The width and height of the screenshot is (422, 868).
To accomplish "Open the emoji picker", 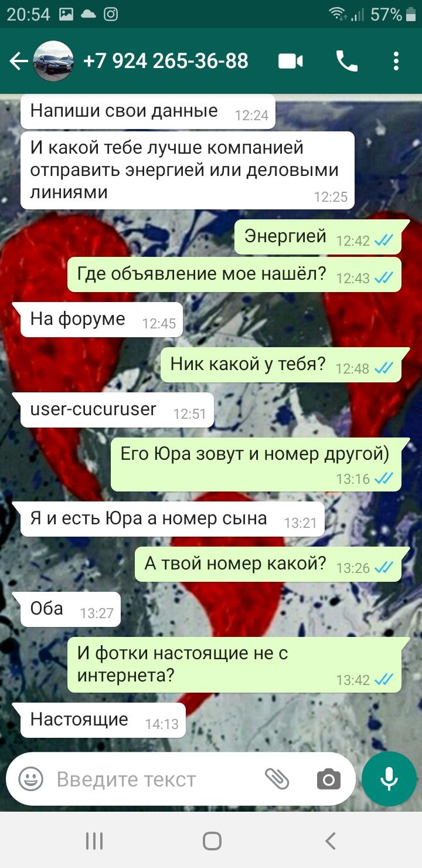I will point(31,779).
